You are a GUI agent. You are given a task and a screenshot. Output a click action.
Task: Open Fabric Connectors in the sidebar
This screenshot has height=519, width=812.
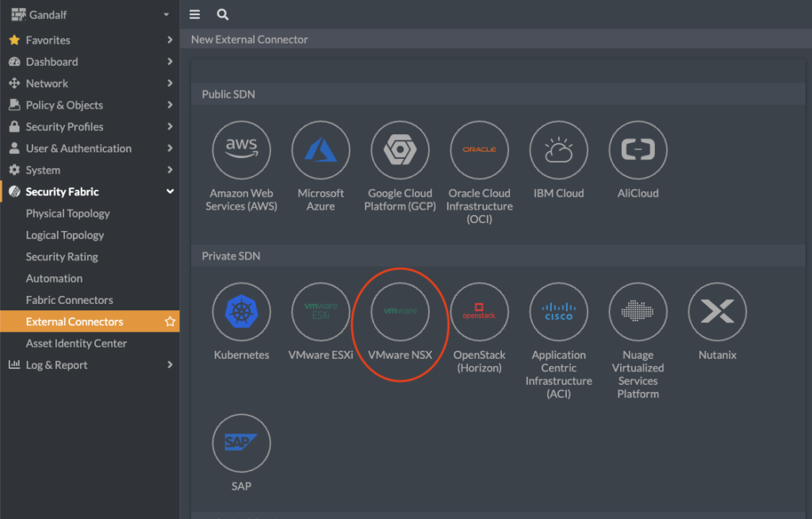(70, 300)
